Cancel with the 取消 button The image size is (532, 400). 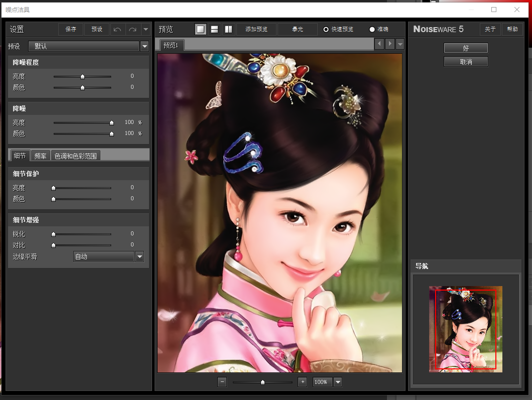(x=466, y=62)
